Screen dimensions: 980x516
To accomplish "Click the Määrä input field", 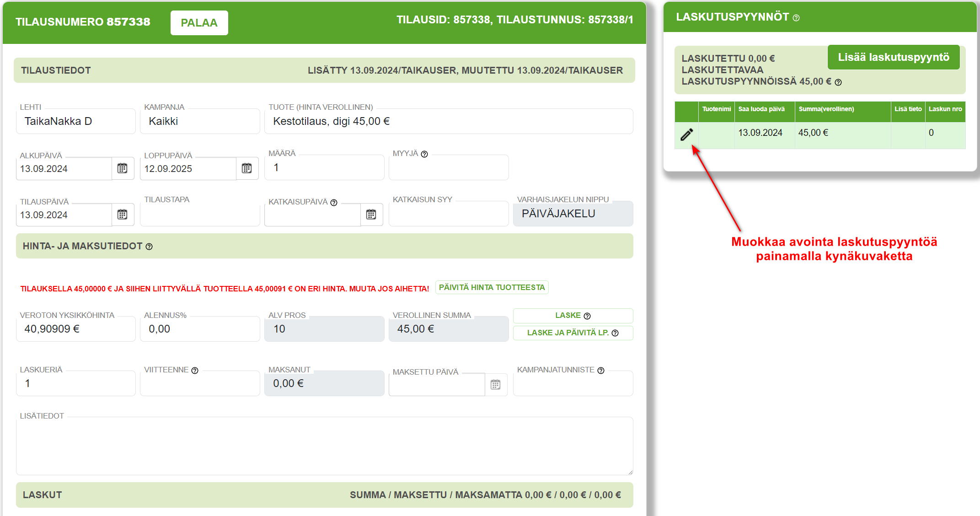I will coord(325,168).
